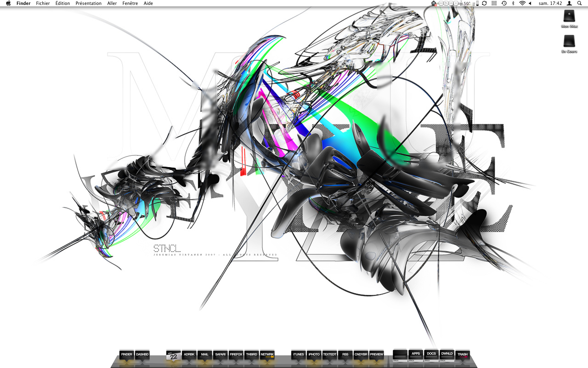Expand the DWNLD stack in dock
This screenshot has width=588, height=368.
(x=447, y=355)
